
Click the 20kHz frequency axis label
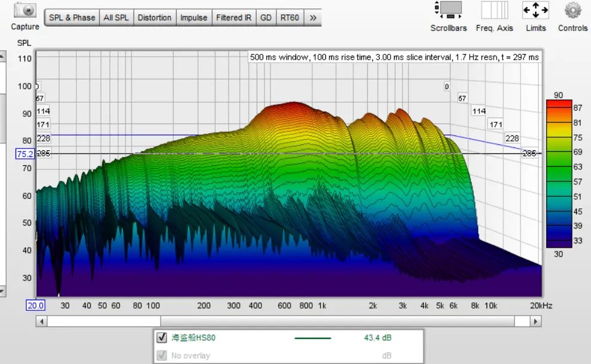click(x=541, y=306)
